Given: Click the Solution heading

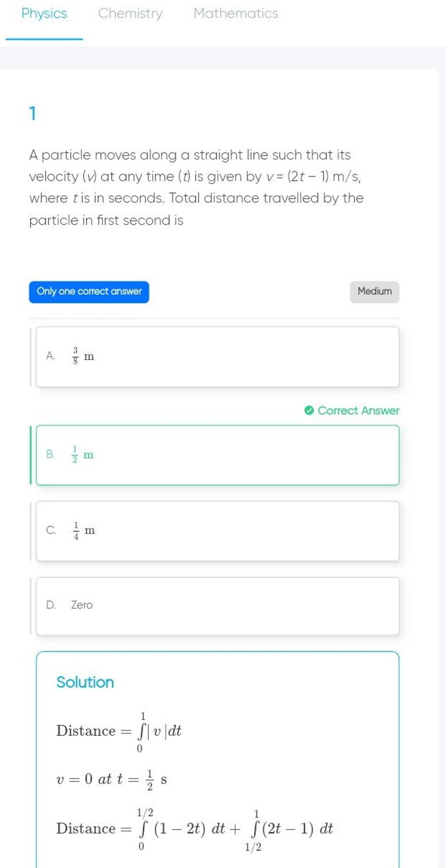Looking at the screenshot, I should [x=85, y=682].
